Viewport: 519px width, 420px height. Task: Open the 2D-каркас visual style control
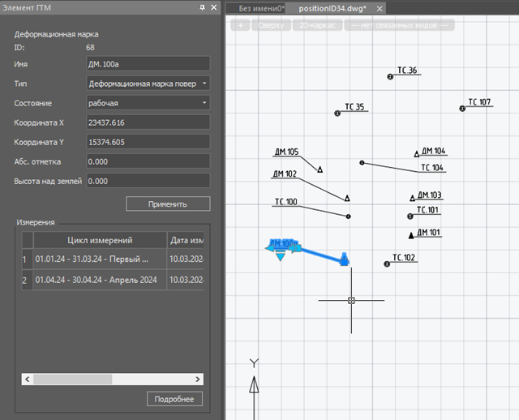[x=315, y=25]
